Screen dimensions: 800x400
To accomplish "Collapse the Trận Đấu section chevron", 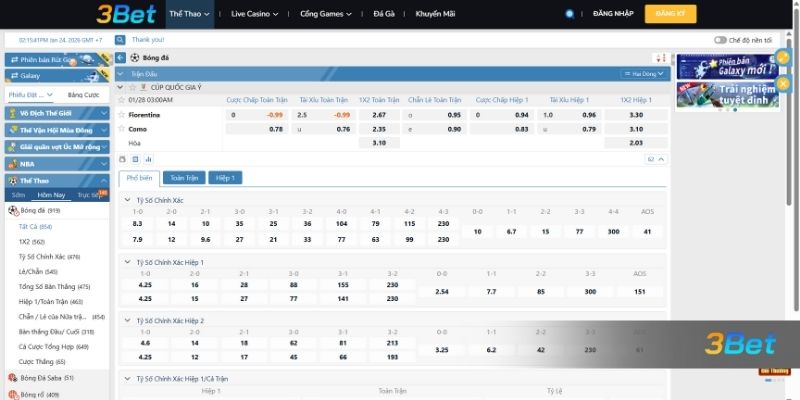I will [120, 74].
